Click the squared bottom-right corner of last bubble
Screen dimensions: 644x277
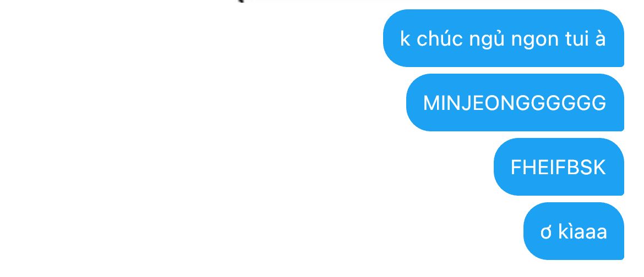click(x=621, y=257)
